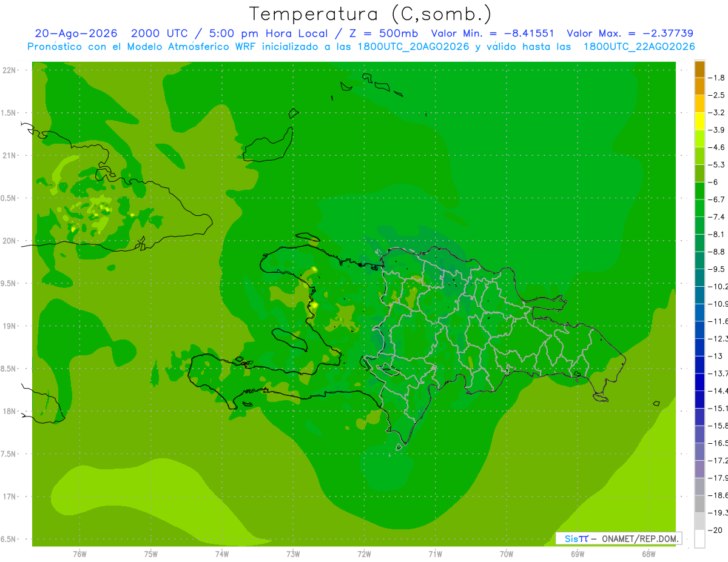The width and height of the screenshot is (728, 562).
Task: Click the 17N latitude label
Action: click(10, 497)
